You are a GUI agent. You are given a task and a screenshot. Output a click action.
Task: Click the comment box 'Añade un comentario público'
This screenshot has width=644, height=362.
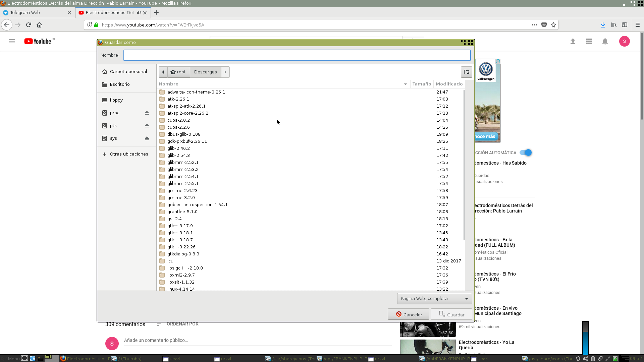pyautogui.click(x=258, y=341)
